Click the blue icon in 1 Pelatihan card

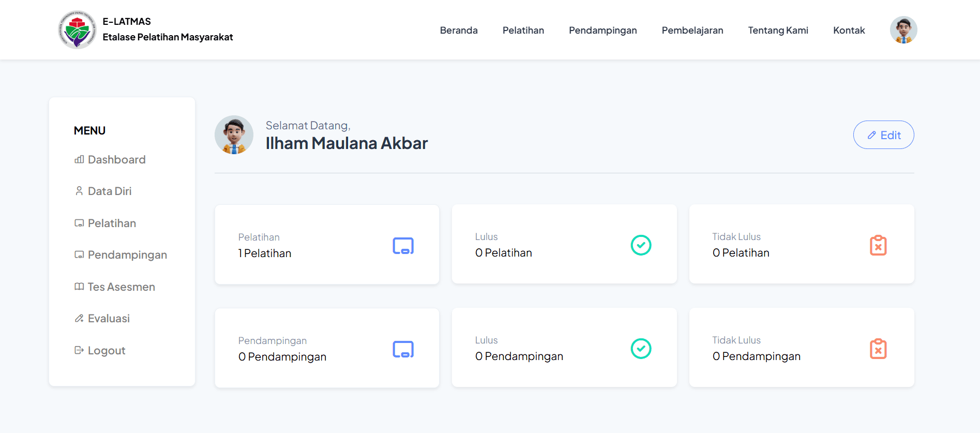click(x=403, y=246)
